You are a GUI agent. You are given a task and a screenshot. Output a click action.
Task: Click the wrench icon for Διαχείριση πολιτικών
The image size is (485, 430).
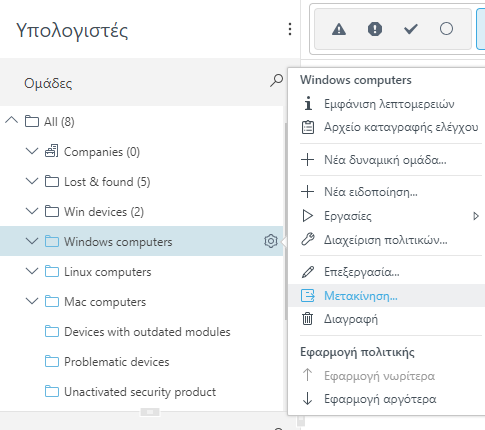point(307,240)
